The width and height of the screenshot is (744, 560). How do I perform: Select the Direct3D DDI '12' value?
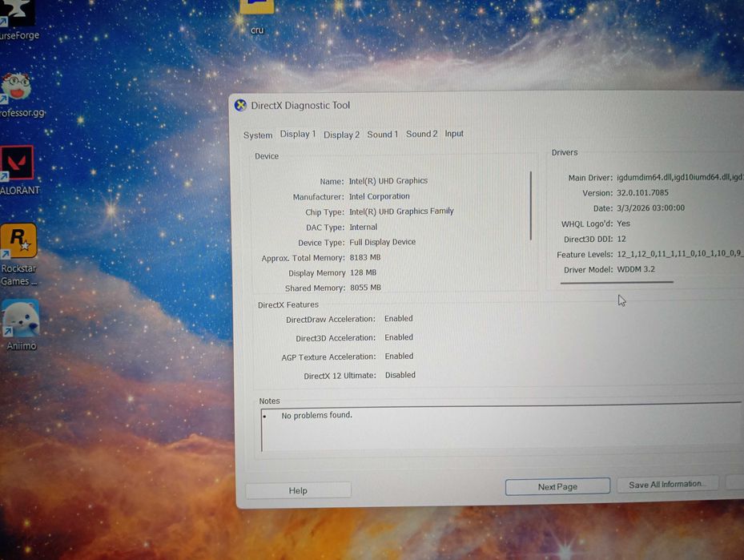(x=621, y=239)
